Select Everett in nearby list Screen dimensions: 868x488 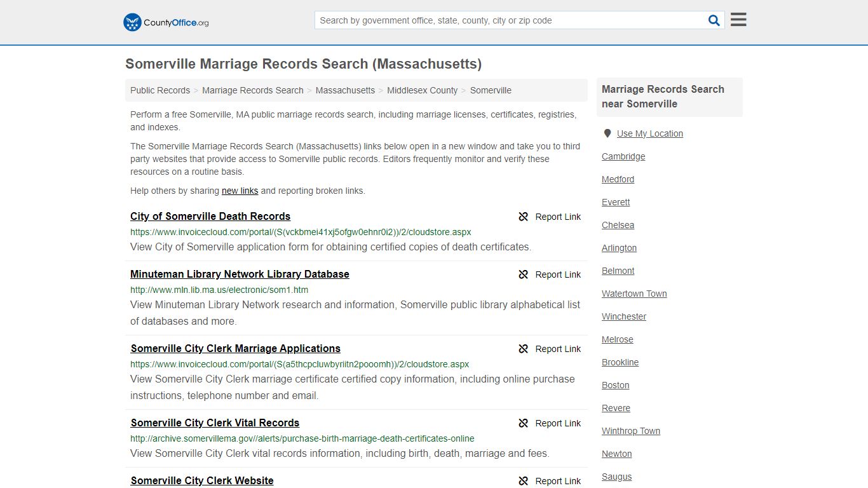(616, 202)
